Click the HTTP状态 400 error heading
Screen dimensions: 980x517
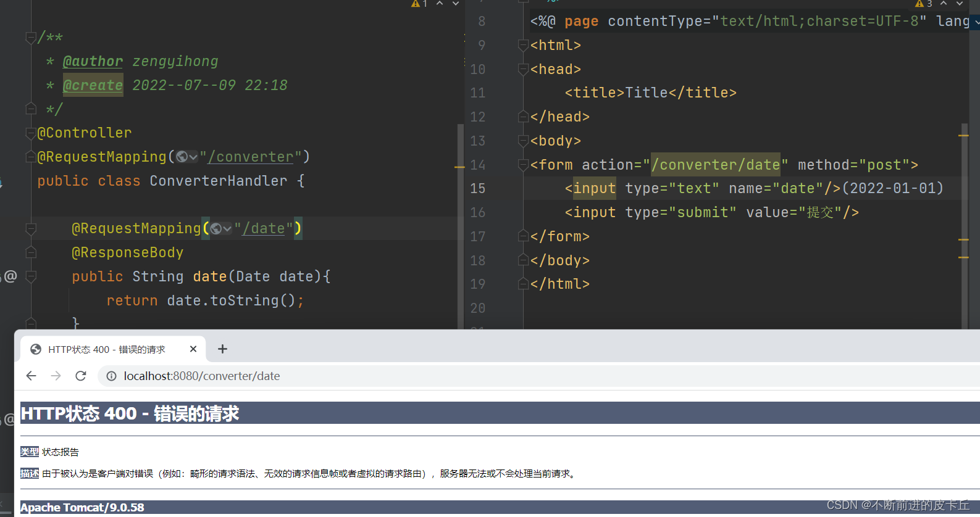pyautogui.click(x=130, y=413)
